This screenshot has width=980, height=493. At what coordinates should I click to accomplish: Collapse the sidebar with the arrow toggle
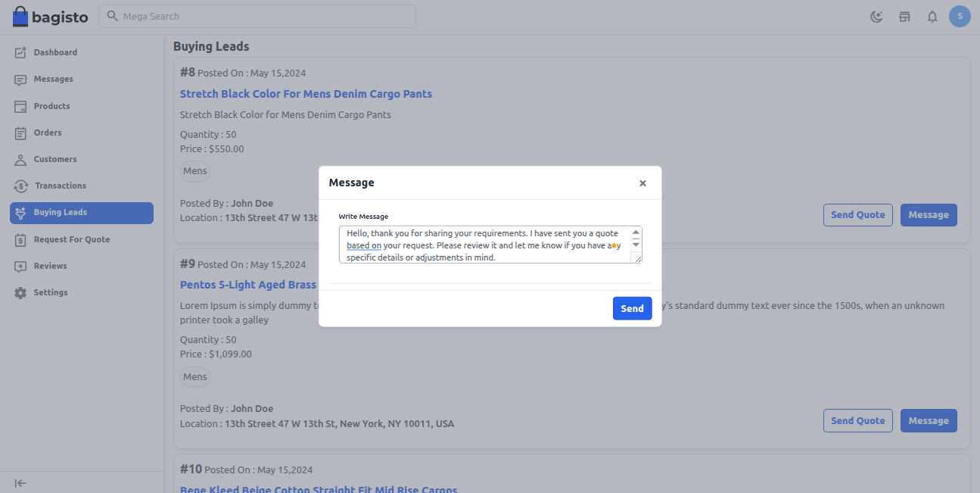20,482
